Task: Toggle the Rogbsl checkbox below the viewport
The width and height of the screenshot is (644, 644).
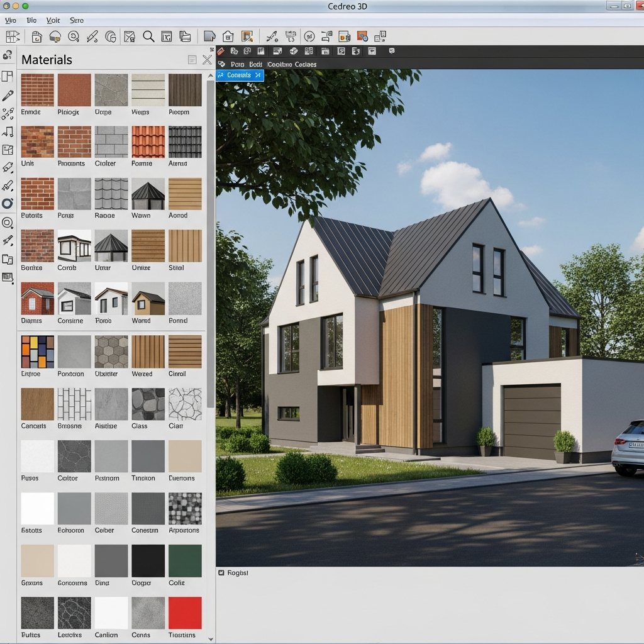Action: [x=221, y=573]
